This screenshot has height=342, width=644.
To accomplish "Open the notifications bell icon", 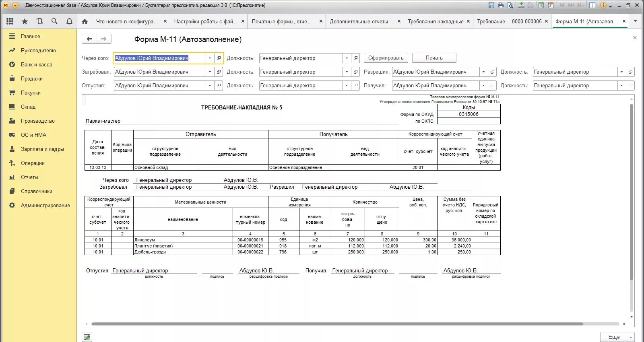I will 69,21.
